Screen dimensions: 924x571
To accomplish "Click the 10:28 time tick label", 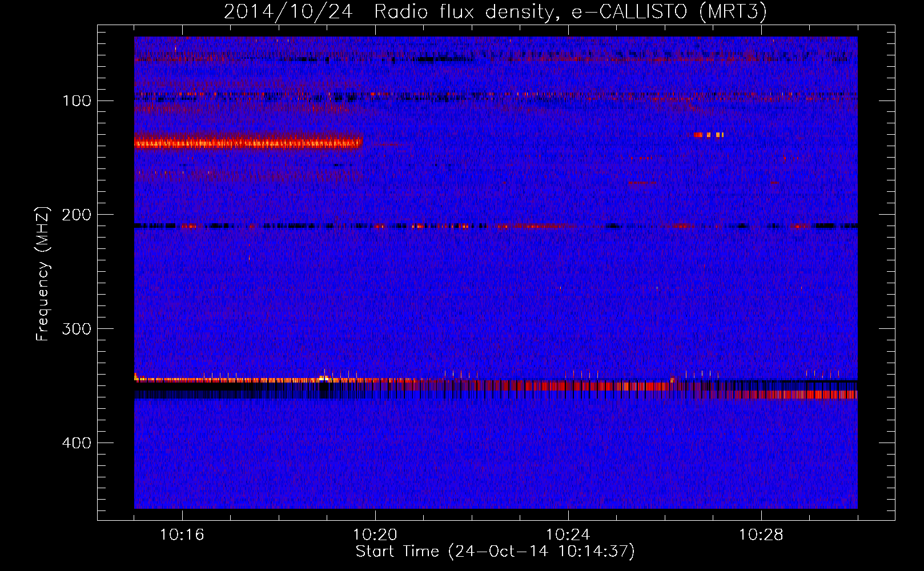I will [761, 534].
